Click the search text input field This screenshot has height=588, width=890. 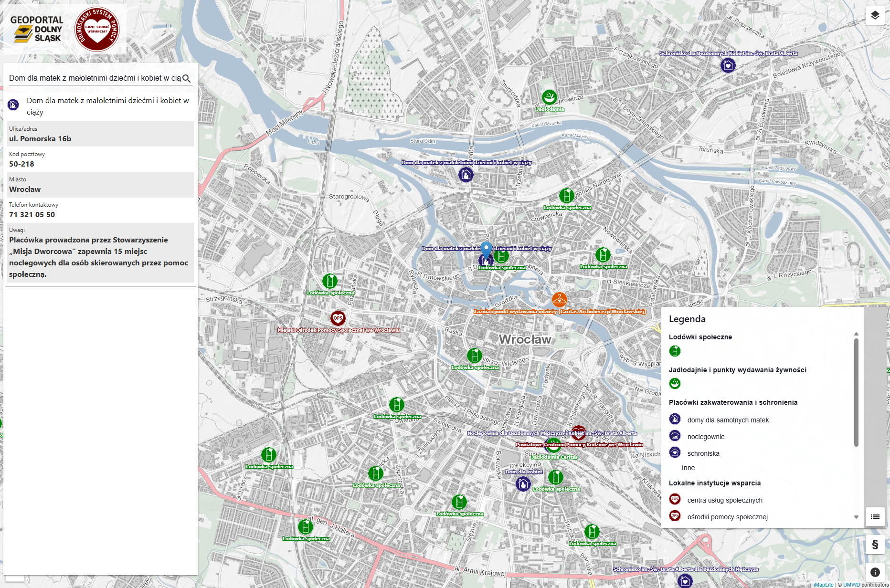[95, 78]
